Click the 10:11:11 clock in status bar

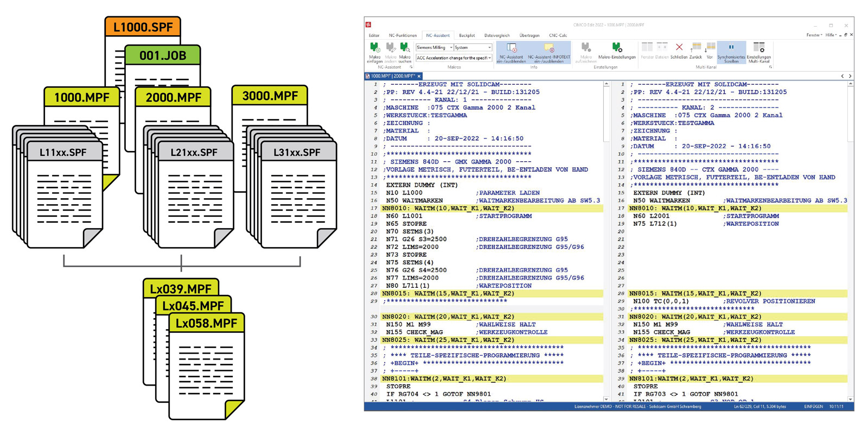pyautogui.click(x=836, y=406)
